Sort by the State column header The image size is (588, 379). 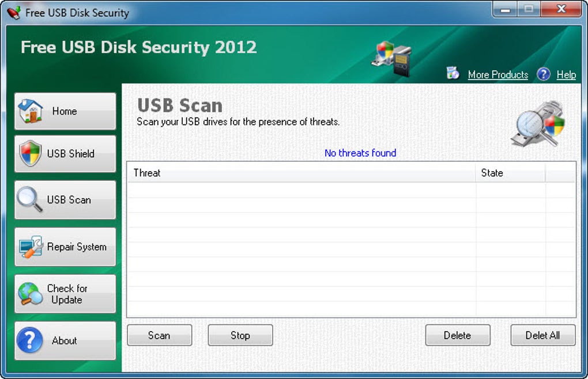point(510,173)
